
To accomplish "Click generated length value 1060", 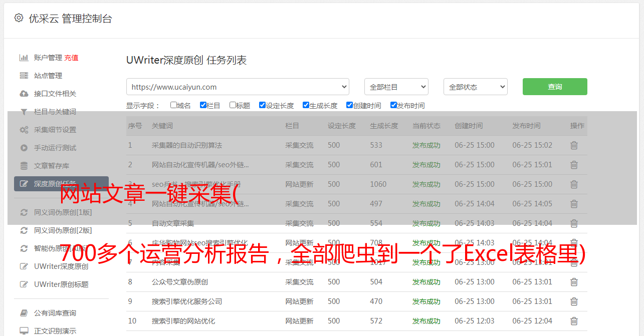I will point(378,184).
